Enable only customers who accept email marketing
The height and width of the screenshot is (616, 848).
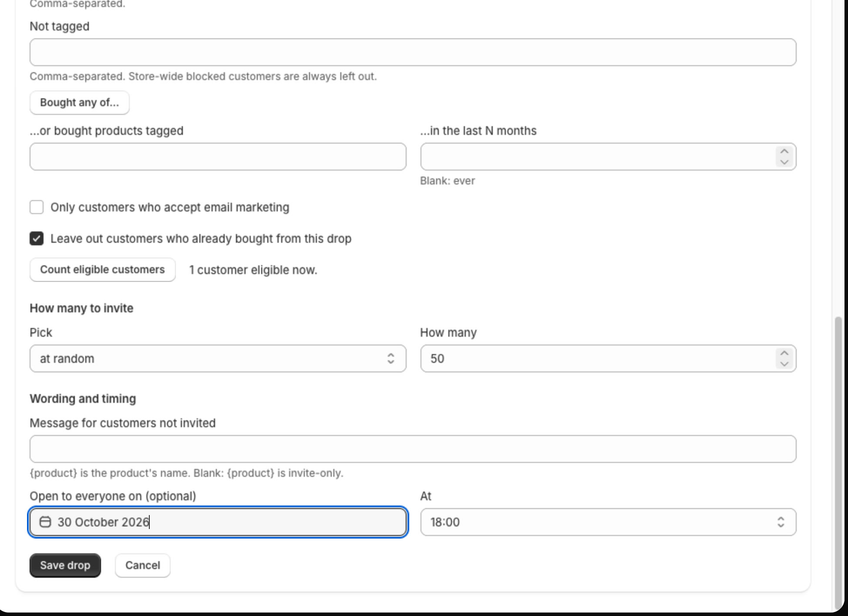37,207
